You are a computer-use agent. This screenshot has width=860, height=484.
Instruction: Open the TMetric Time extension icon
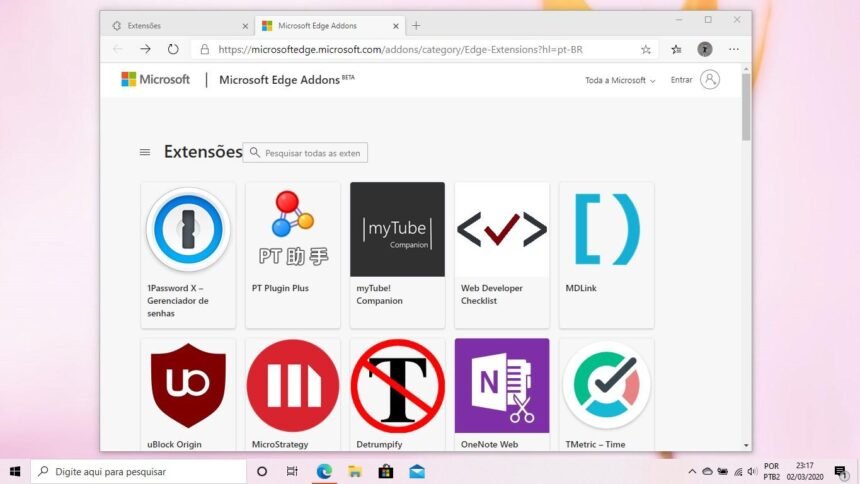pos(607,386)
